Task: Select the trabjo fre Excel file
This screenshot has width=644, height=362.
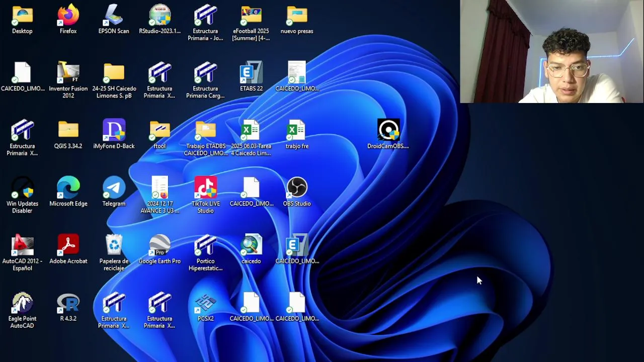Action: [297, 131]
